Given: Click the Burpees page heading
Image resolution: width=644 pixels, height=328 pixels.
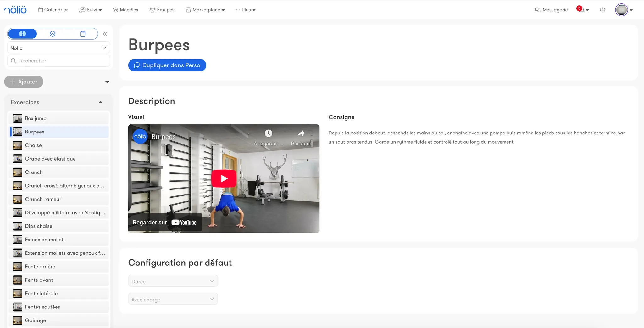Looking at the screenshot, I should (x=159, y=45).
